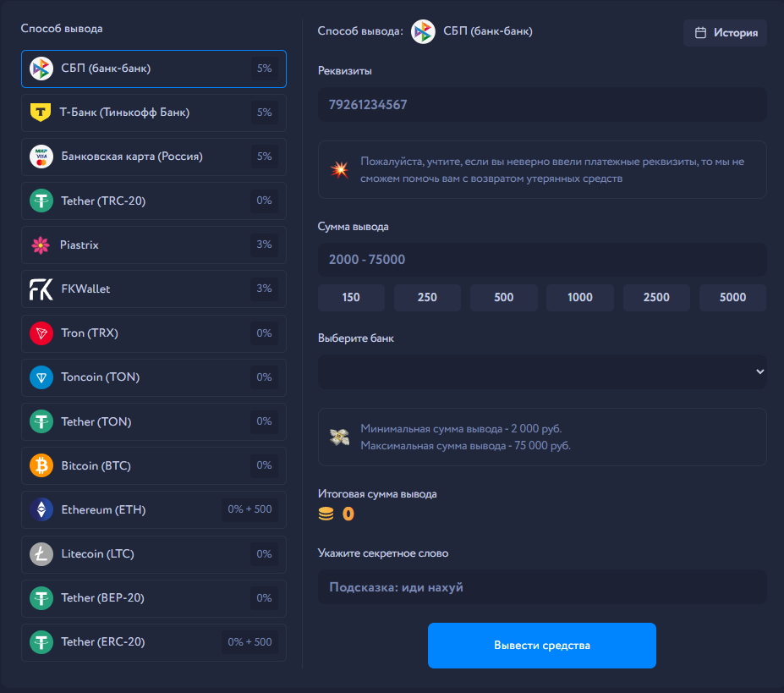The height and width of the screenshot is (693, 784).
Task: Click the Tether (TRC-20) icon
Action: [41, 201]
